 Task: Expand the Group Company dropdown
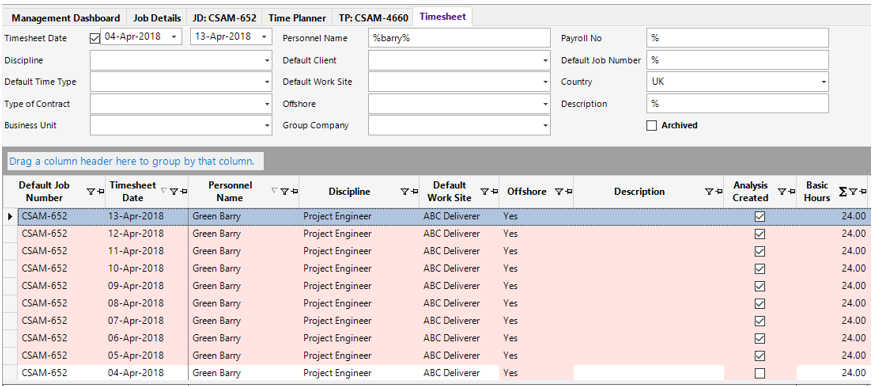(x=546, y=126)
